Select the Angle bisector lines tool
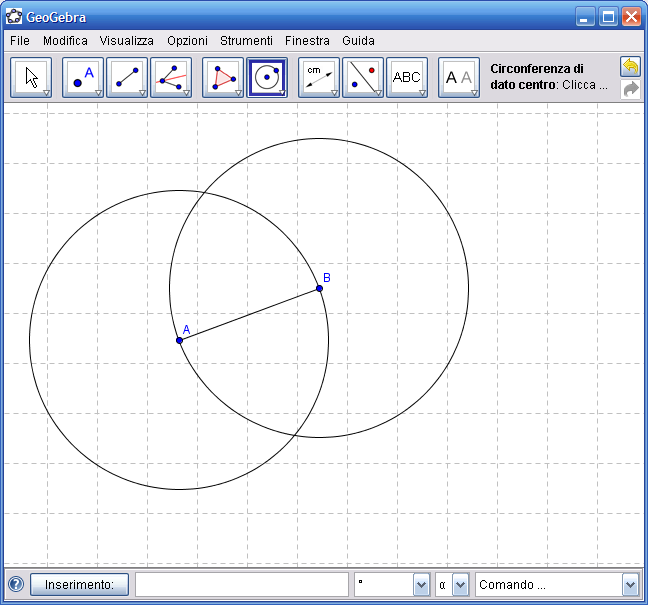Screen dimensions: 648x605 171,77
